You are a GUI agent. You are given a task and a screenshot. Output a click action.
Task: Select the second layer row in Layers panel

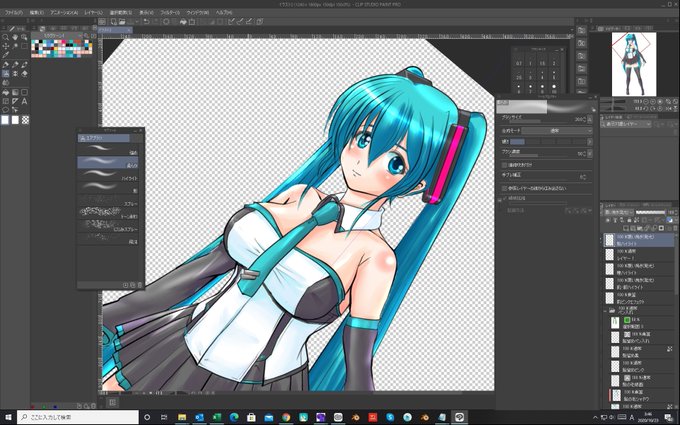[x=640, y=254]
